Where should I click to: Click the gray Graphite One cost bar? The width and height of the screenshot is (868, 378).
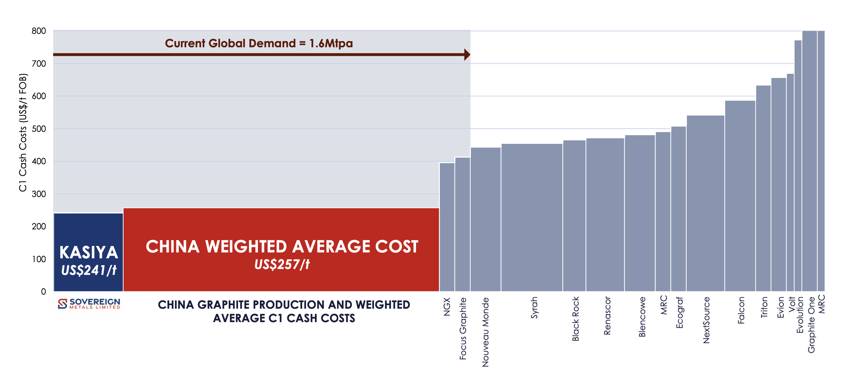[810, 161]
